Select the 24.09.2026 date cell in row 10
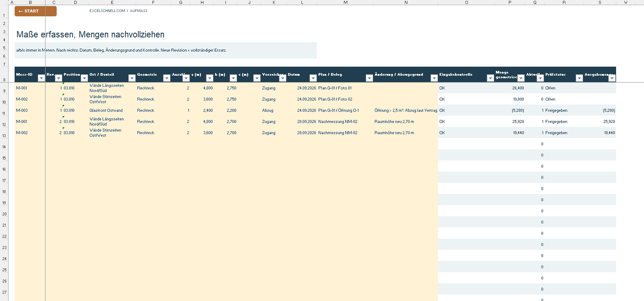 tap(302, 99)
